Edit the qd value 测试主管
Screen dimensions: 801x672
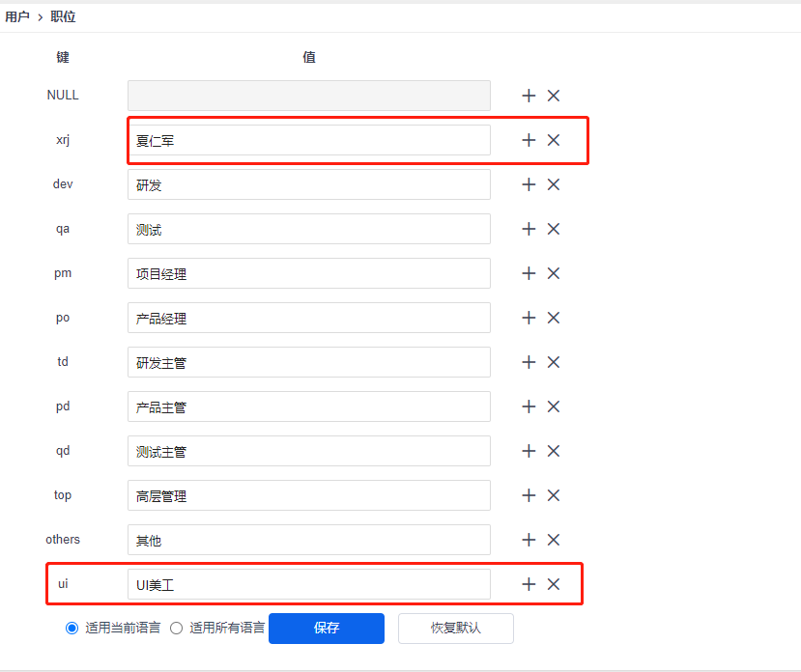pyautogui.click(x=309, y=451)
